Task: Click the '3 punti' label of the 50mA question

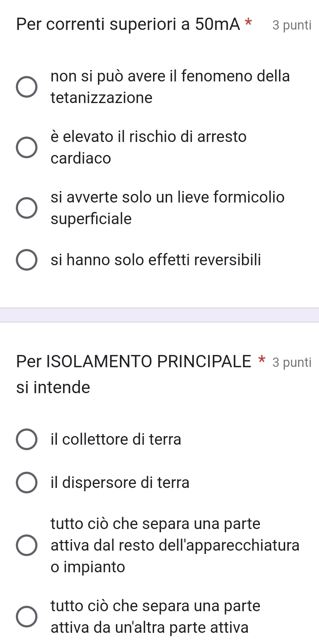Action: coord(292,25)
